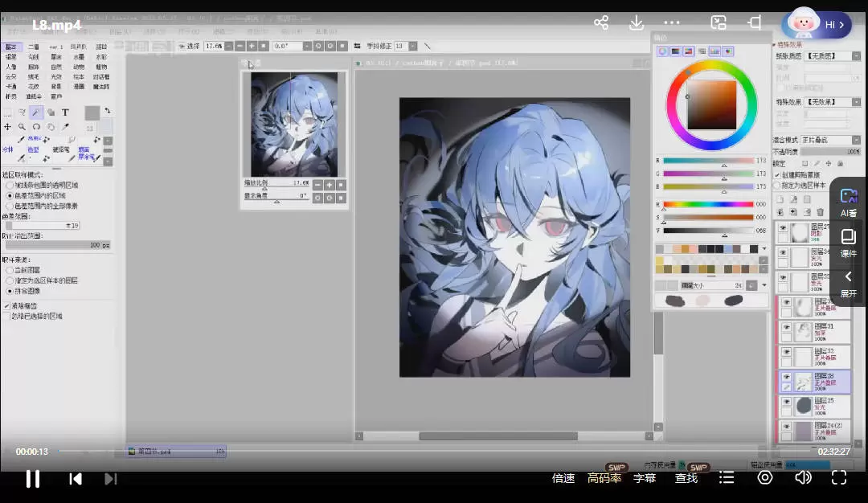Select the rectangular Selection tool
The height and width of the screenshot is (503, 868).
tap(7, 112)
